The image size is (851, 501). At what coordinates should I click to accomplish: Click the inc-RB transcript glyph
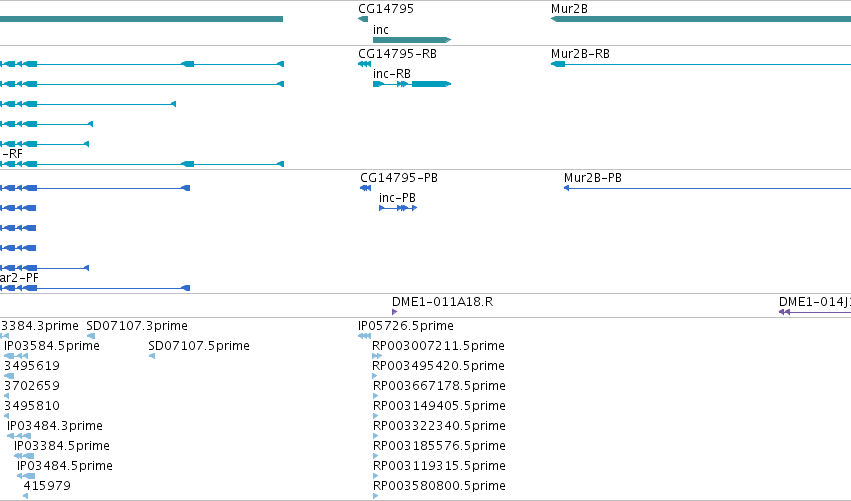(x=412, y=84)
